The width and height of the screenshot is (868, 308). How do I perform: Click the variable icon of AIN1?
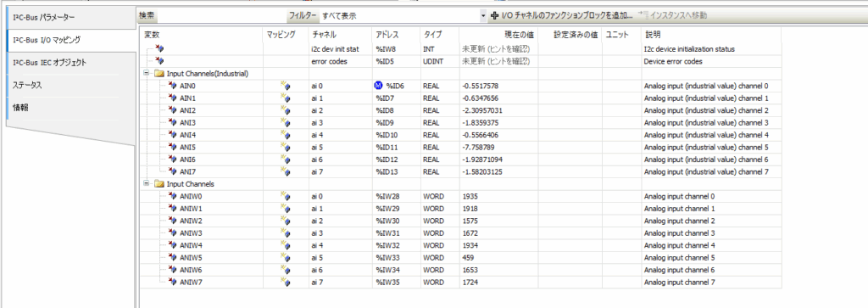click(x=172, y=98)
